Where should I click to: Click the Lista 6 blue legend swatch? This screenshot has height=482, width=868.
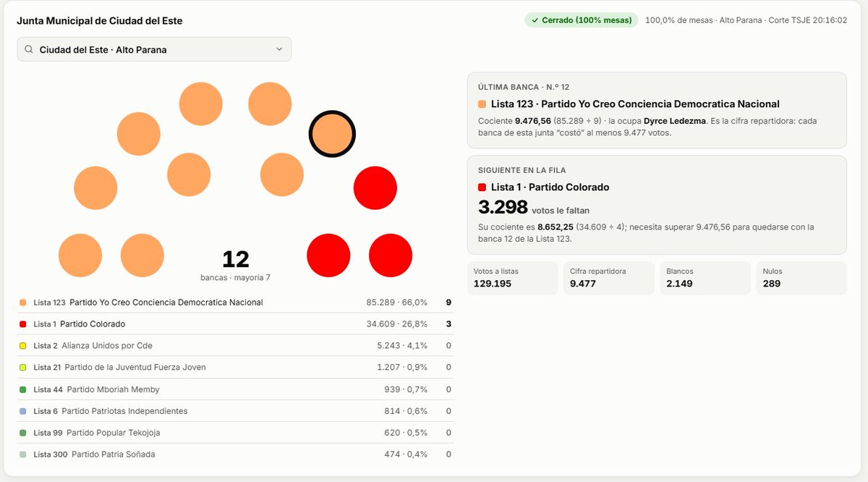click(23, 411)
